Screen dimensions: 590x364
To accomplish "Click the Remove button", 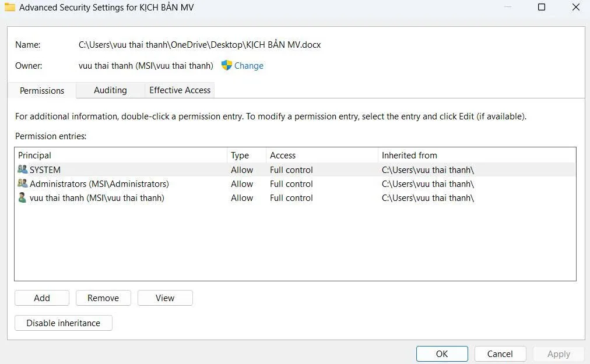I will [103, 298].
